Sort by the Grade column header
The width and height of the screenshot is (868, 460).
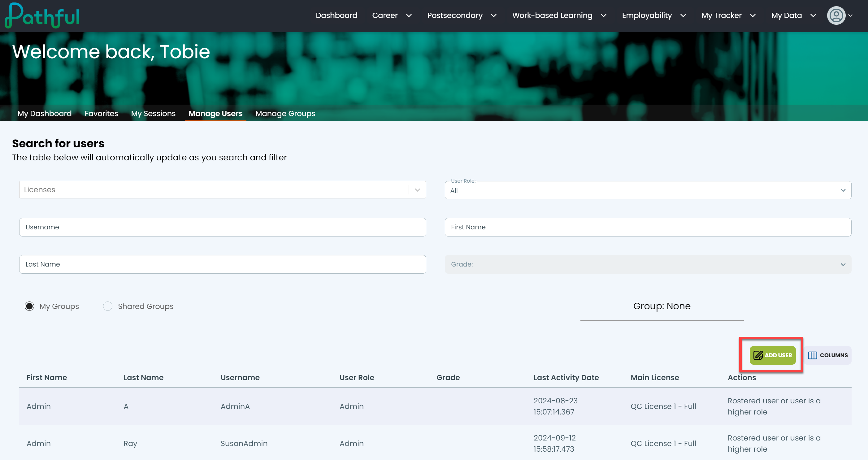coord(448,377)
